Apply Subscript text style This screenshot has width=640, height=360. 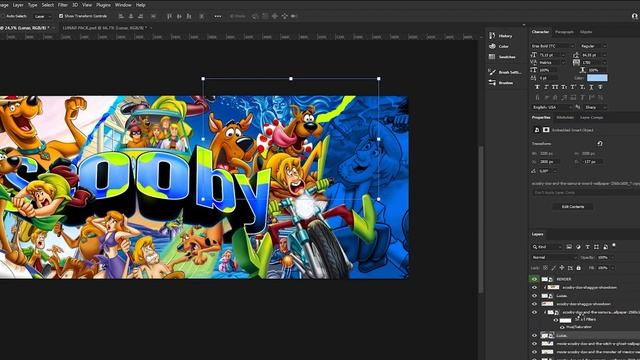coord(582,87)
